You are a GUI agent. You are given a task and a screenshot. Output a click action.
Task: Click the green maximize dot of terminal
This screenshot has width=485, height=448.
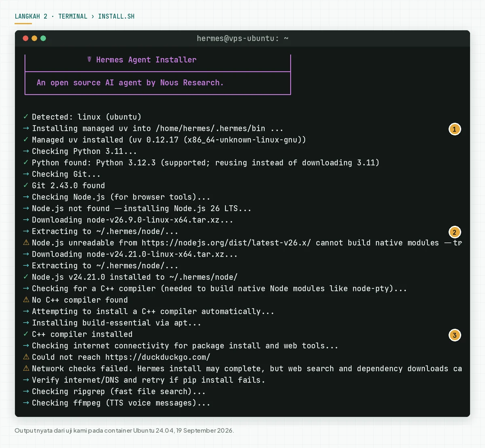pos(43,38)
